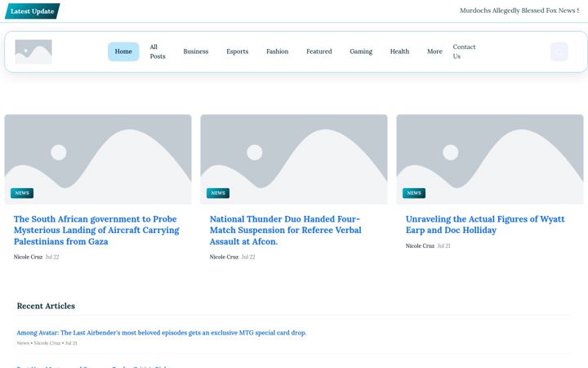This screenshot has width=588, height=368.
Task: Open the National Thunder Duo article thumbnail
Action: click(x=294, y=159)
